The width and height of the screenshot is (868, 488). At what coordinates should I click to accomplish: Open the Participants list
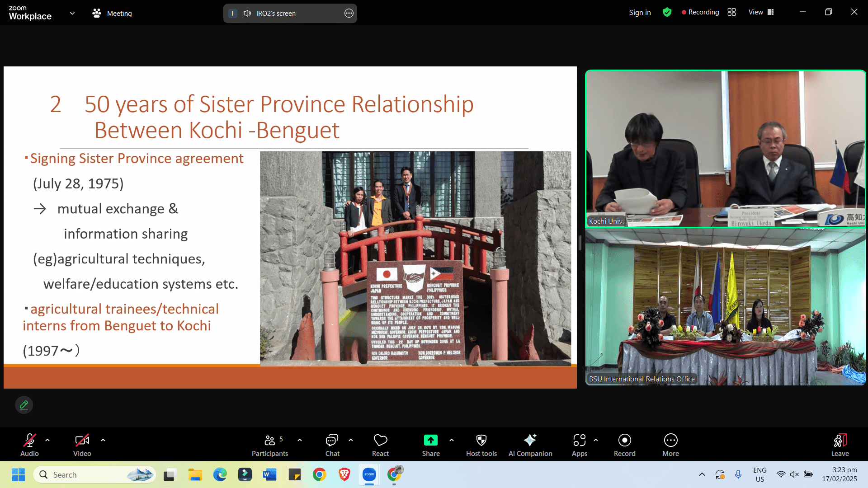(x=270, y=445)
